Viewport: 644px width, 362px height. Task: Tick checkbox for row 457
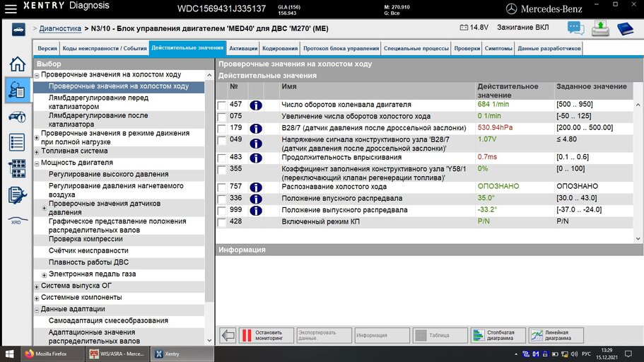tap(222, 105)
